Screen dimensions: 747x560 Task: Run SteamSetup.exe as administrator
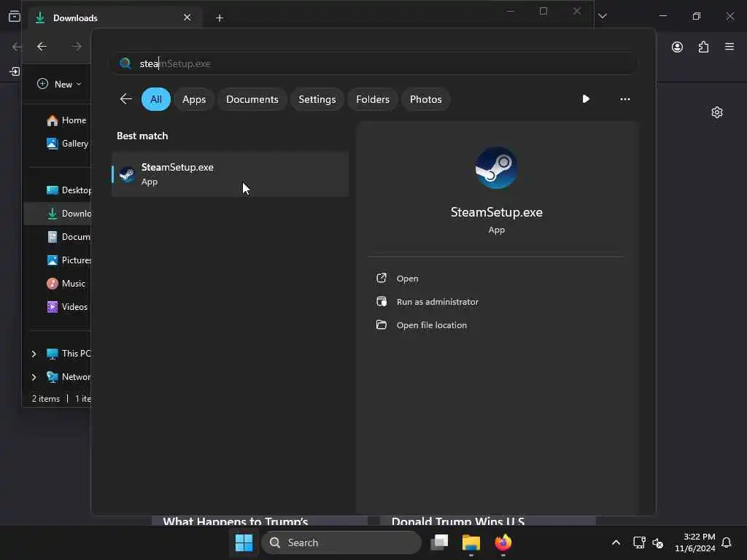438,302
